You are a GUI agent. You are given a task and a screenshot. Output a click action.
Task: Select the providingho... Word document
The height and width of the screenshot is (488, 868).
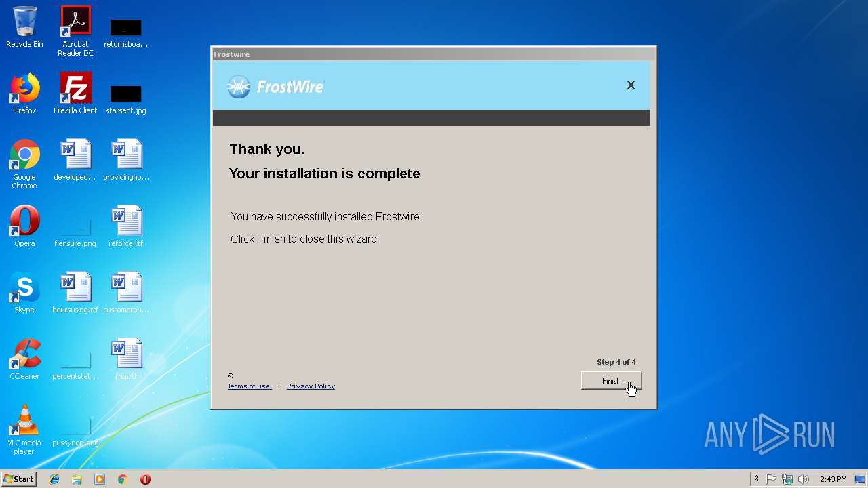(x=126, y=161)
